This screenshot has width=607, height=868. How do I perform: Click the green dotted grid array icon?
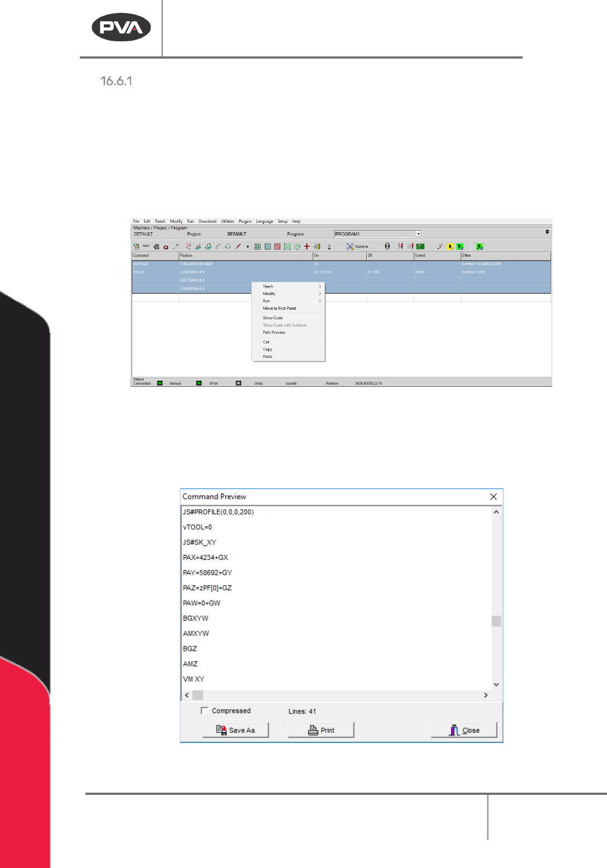tap(257, 246)
